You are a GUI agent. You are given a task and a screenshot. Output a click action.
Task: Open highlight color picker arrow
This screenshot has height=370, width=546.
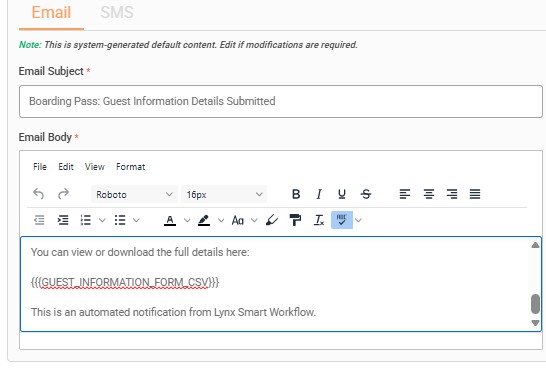tap(221, 220)
